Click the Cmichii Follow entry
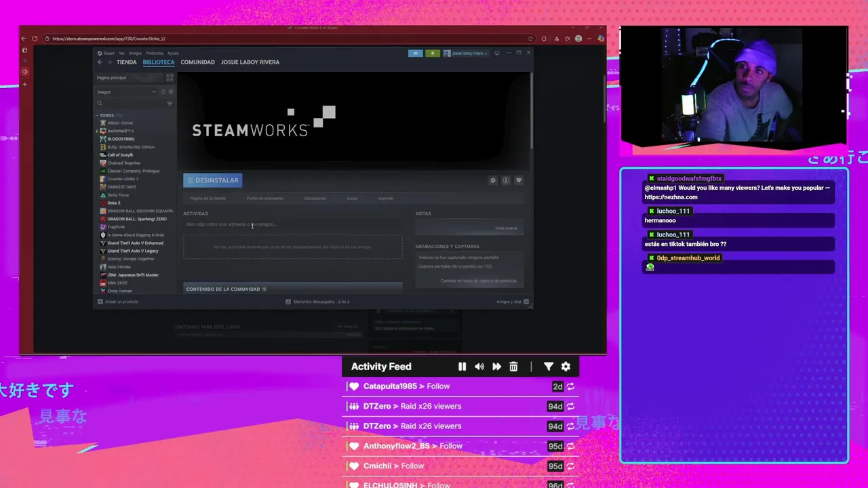868x488 pixels. 461,466
